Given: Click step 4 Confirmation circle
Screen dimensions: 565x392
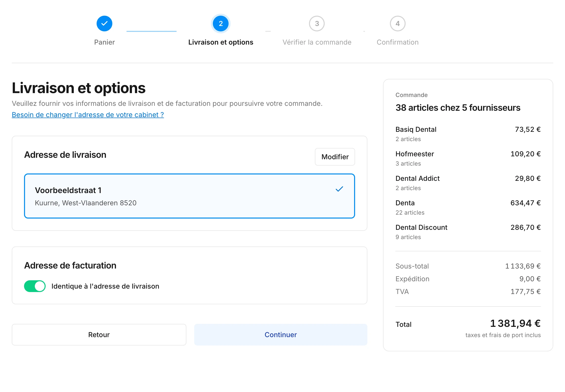Looking at the screenshot, I should [397, 24].
